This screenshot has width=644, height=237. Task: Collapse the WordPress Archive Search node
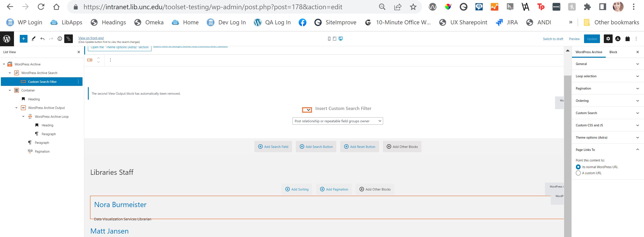[10, 73]
